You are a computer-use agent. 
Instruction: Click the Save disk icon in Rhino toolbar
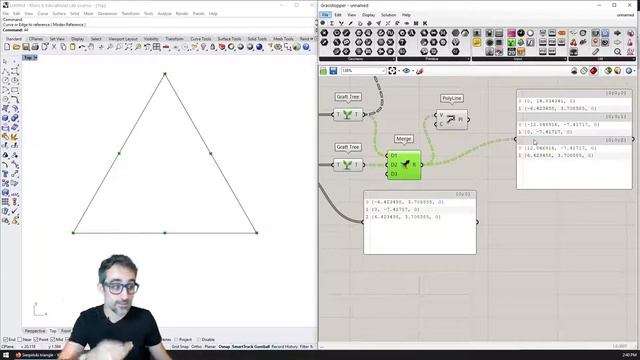26,47
